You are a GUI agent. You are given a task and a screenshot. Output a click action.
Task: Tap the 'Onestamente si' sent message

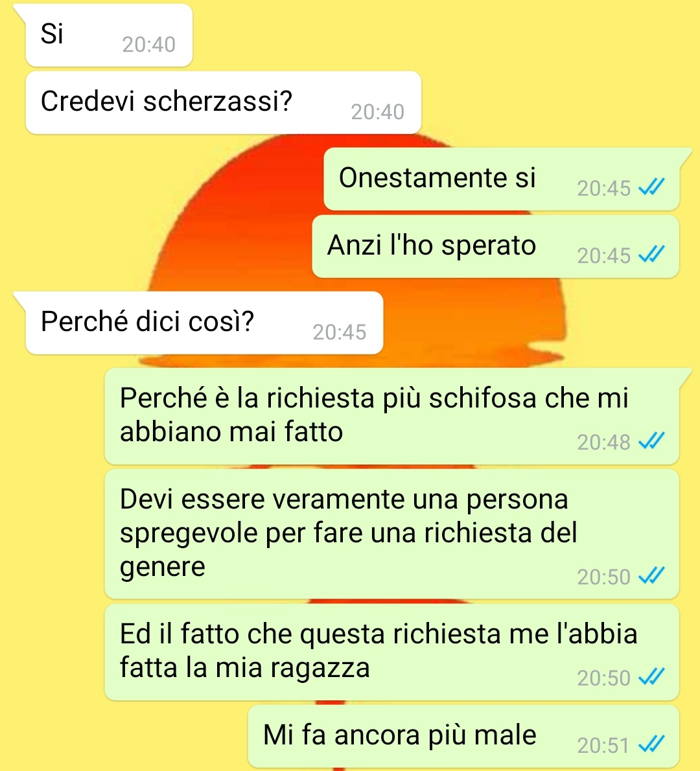(x=501, y=179)
